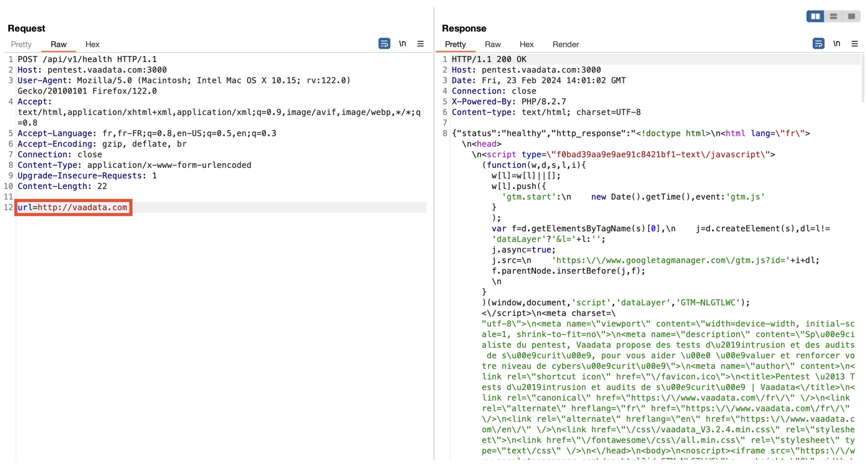
Task: Toggle word wrap icon in Response panel
Action: click(818, 44)
